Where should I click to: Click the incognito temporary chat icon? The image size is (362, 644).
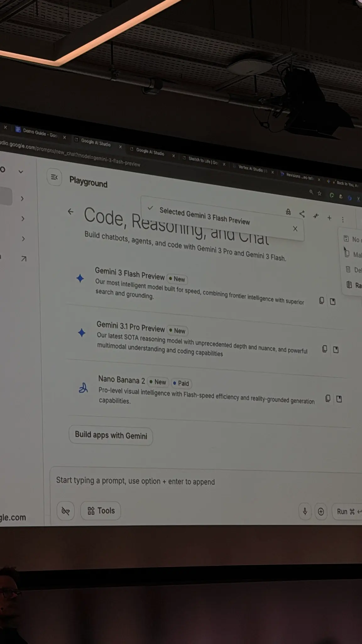click(288, 212)
